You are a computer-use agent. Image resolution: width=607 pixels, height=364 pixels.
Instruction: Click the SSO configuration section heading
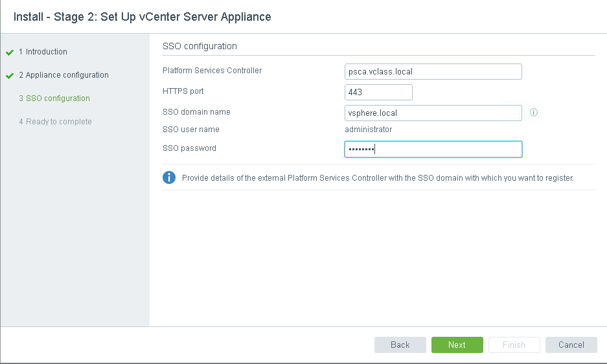click(200, 47)
